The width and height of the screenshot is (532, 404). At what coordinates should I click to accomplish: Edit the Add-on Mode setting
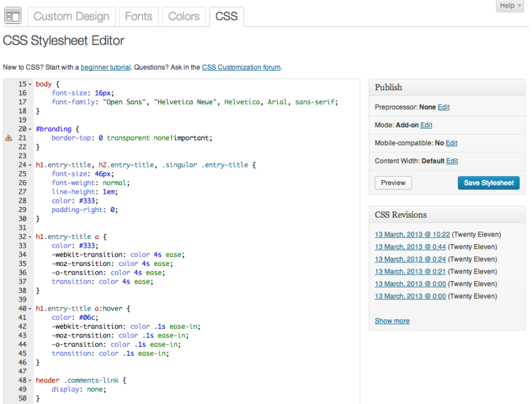click(426, 125)
